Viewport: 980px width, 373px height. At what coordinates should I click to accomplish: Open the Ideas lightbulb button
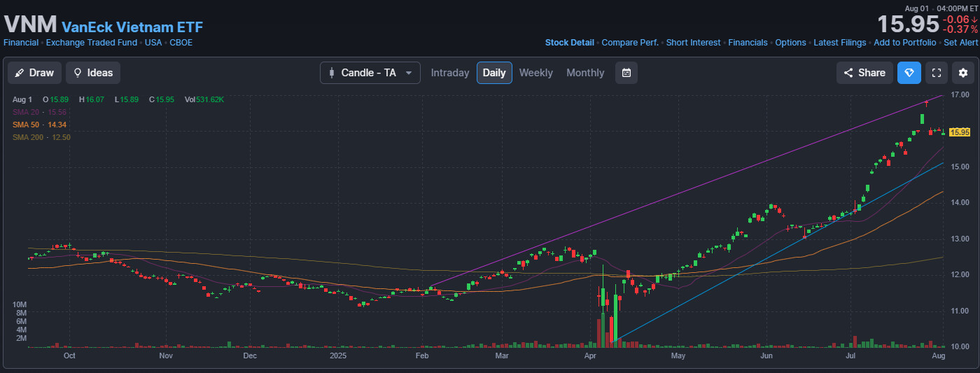click(x=93, y=73)
